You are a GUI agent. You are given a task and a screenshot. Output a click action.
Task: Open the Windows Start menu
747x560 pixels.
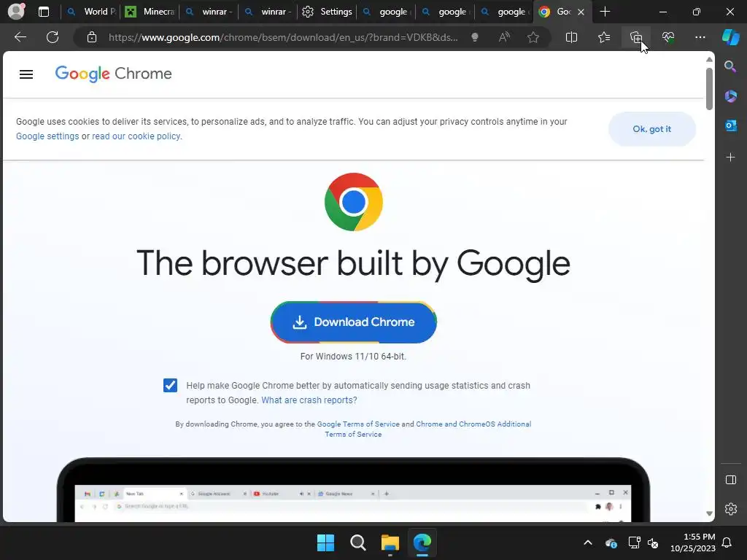coord(326,542)
